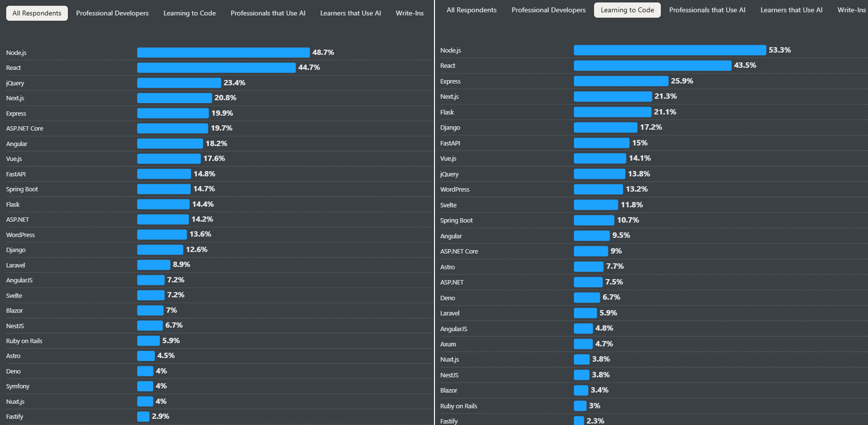Click the ASP.NET Core label on left

click(x=25, y=129)
